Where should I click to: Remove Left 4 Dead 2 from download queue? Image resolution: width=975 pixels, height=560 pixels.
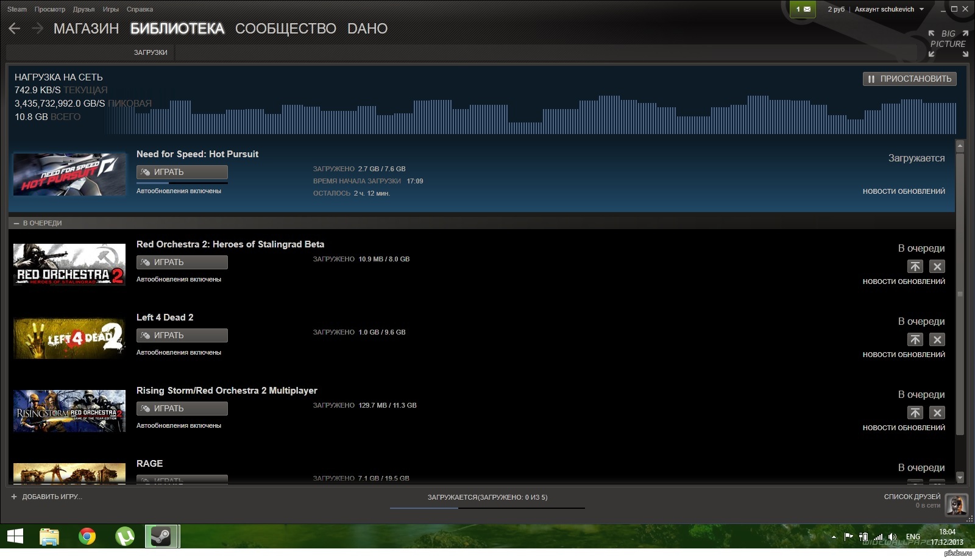point(937,339)
